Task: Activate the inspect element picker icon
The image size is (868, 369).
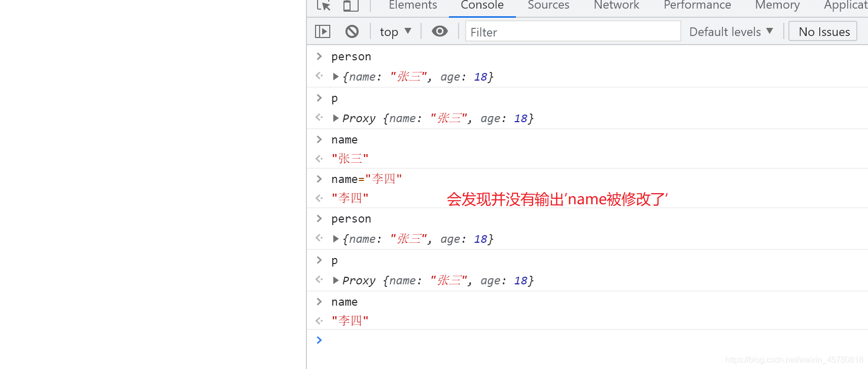Action: coord(324,5)
